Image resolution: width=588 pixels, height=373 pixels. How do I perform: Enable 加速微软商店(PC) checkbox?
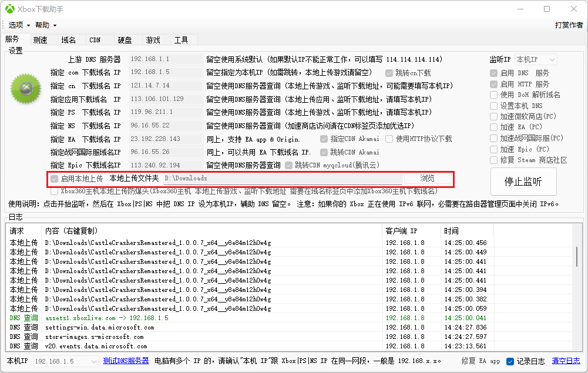523,116
